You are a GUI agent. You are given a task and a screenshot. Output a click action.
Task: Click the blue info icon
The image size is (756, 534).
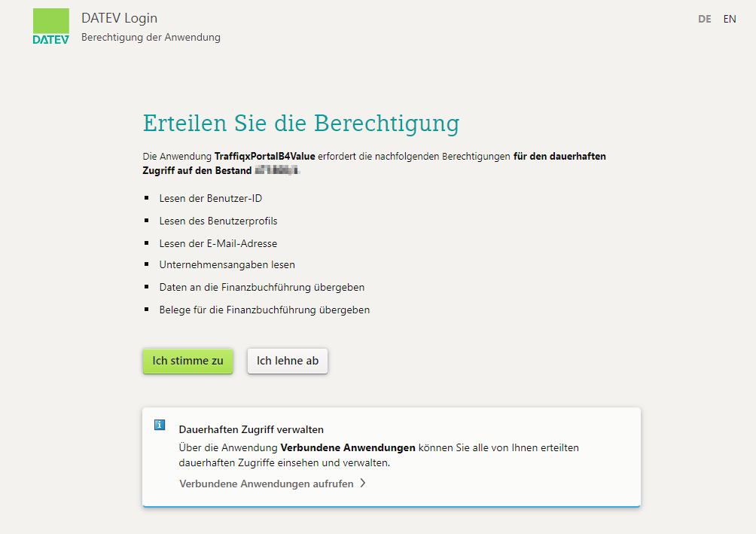point(159,424)
